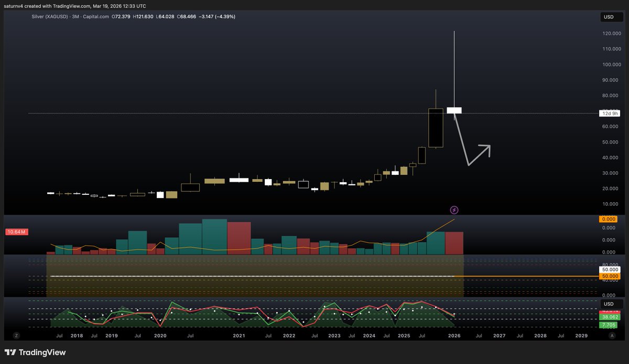The height and width of the screenshot is (364, 629).
Task: Click the 2019 label on the time axis
Action: [x=111, y=335]
